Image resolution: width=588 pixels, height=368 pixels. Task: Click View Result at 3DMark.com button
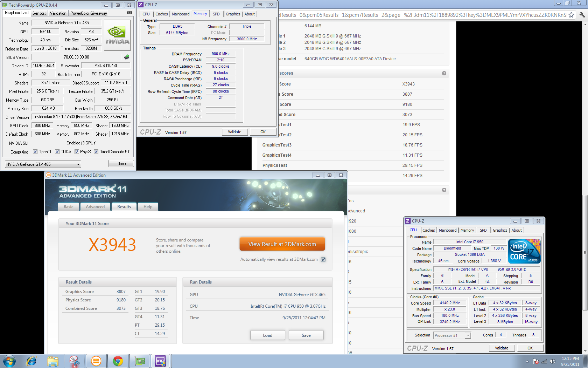282,244
